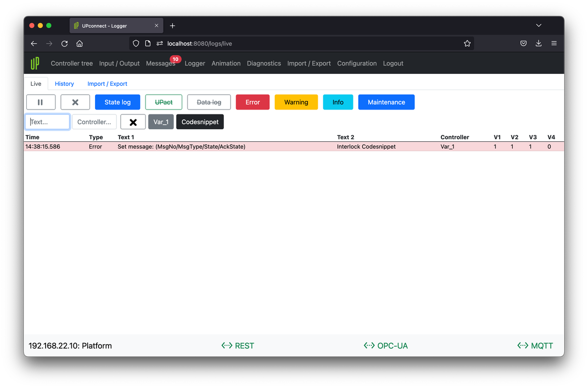588x388 pixels.
Task: Open the Diagnostics page
Action: [x=264, y=63]
